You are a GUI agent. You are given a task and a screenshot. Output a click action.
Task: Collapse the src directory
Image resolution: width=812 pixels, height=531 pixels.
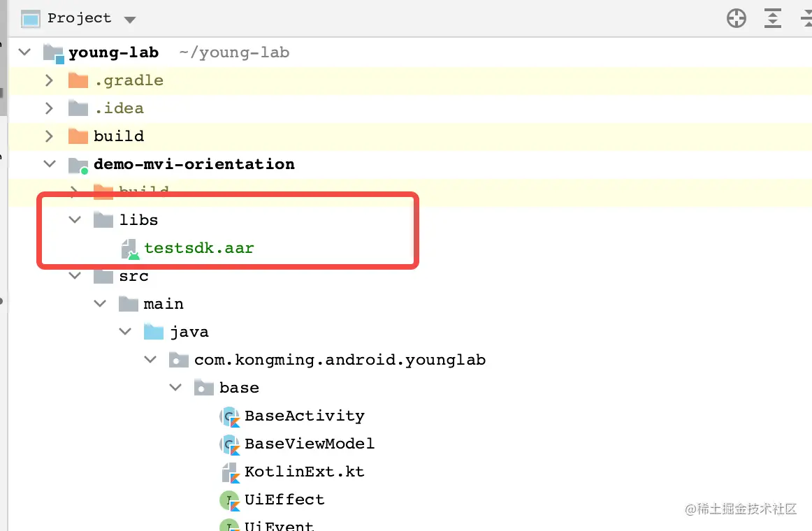click(75, 275)
